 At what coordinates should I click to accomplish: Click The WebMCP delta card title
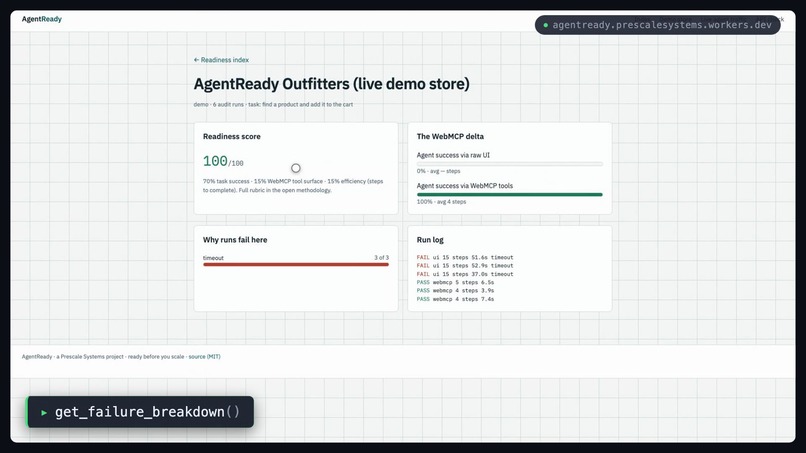pyautogui.click(x=450, y=136)
